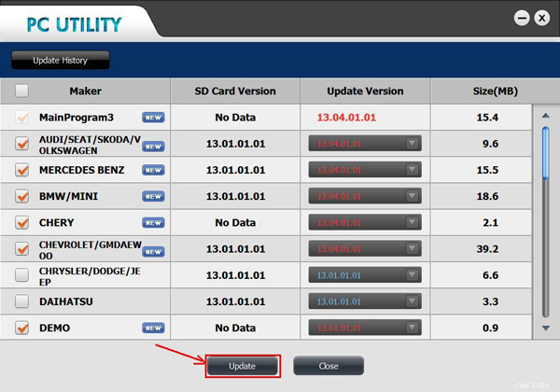Uncheck the DEMO checkbox
Viewport: 560px width, 392px height.
click(x=21, y=328)
